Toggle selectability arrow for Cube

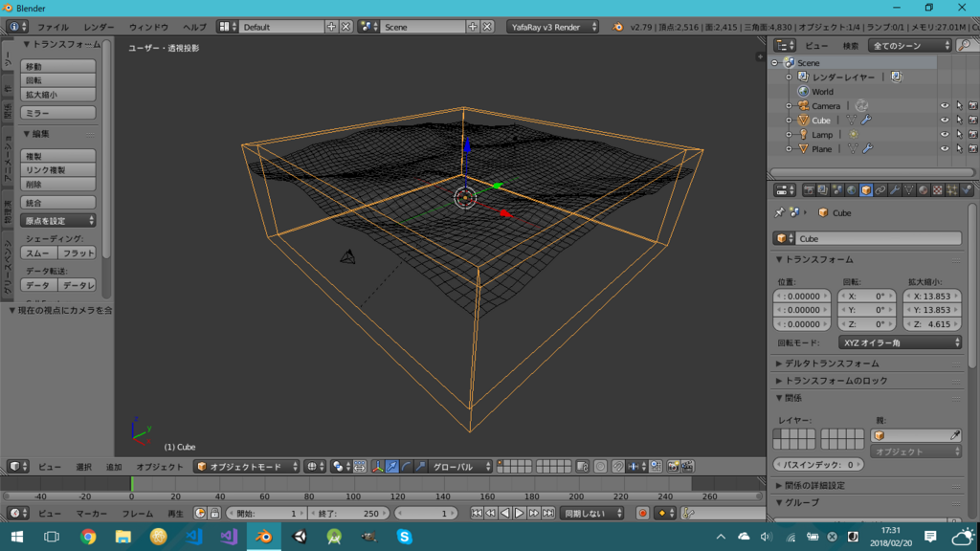tap(959, 120)
